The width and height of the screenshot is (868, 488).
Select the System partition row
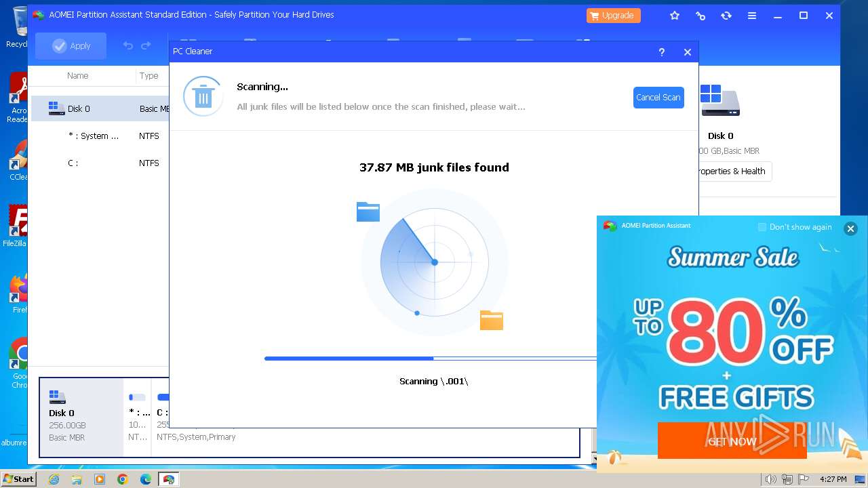(100, 136)
